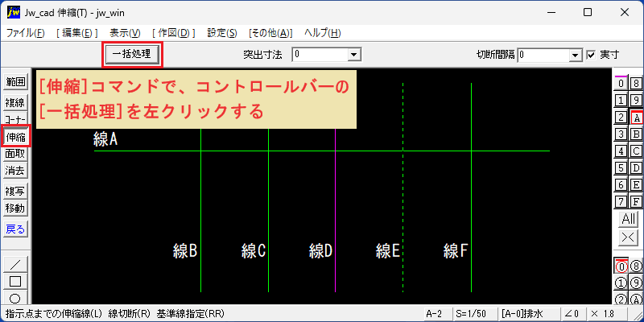Select the line drawing tool icon
This screenshot has height=322, width=644.
[x=15, y=264]
